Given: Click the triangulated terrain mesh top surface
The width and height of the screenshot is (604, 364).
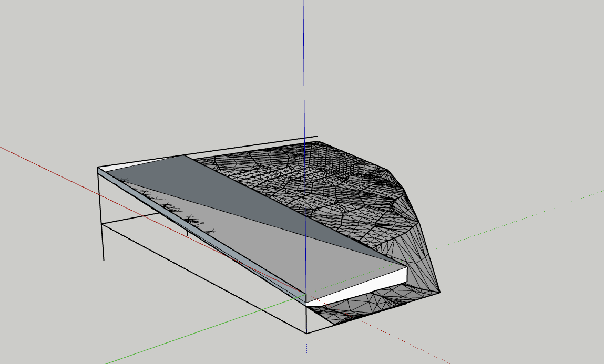Looking at the screenshot, I should (315, 179).
